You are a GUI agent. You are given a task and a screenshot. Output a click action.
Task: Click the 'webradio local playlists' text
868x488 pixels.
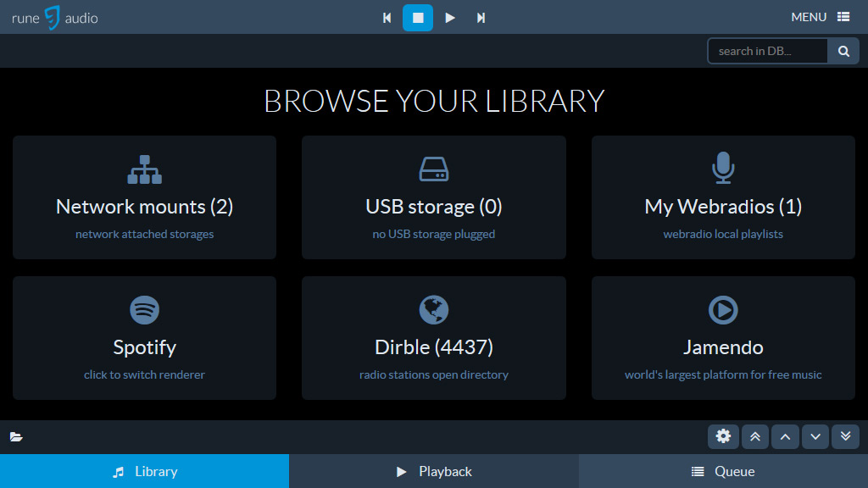pos(724,234)
